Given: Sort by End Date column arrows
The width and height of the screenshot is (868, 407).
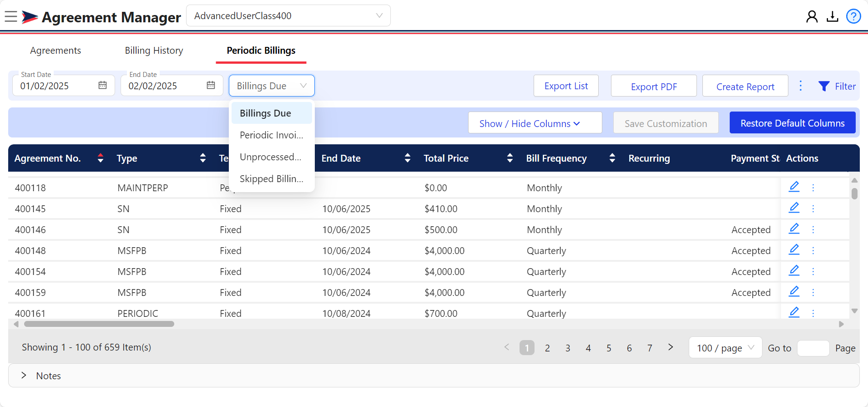Looking at the screenshot, I should coord(408,158).
